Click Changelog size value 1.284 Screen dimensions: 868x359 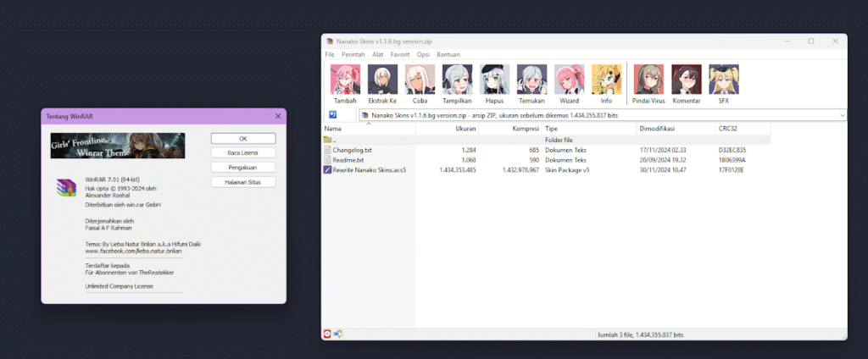click(469, 150)
